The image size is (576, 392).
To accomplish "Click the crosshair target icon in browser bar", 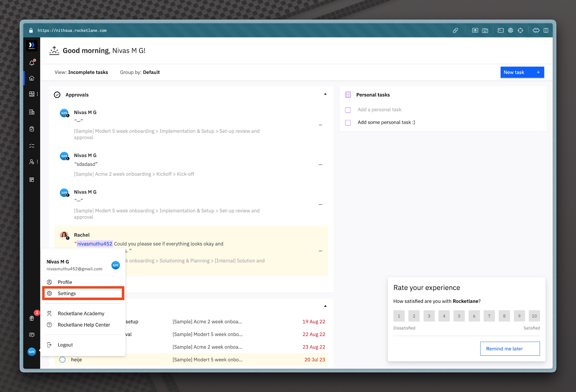I will coord(521,31).
